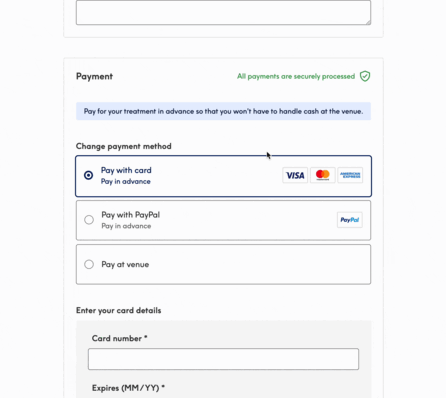Click the PayPal logo badge
446x398 pixels.
(x=350, y=220)
